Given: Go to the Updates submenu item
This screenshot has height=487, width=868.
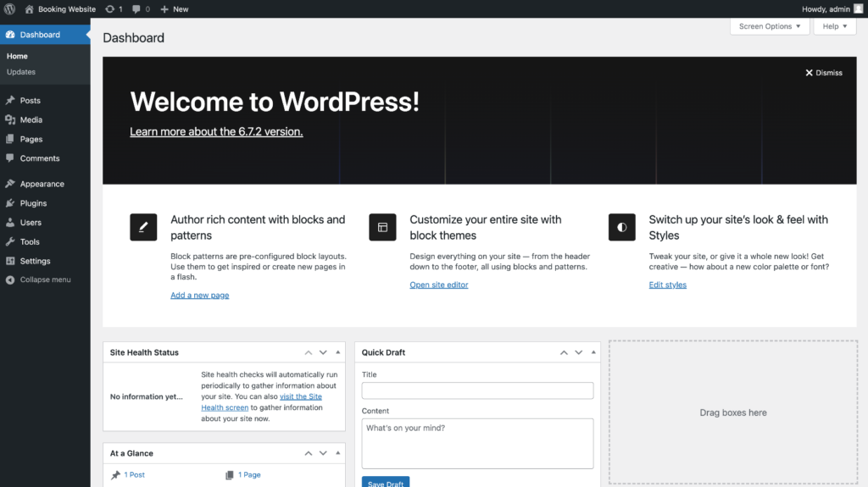Looking at the screenshot, I should [21, 72].
